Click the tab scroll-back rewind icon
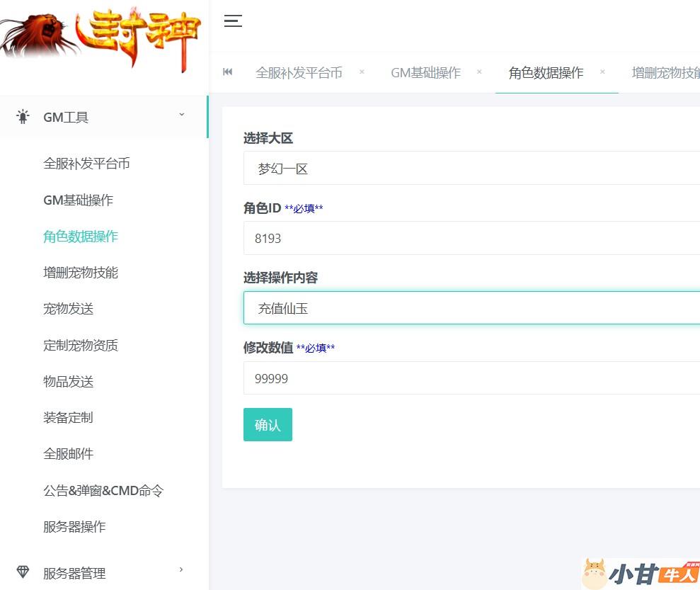Viewport: 700px width, 590px height. [228, 72]
